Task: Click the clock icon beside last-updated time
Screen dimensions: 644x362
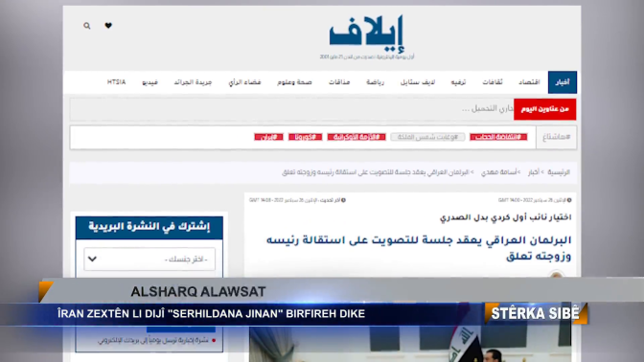Action: (343, 200)
